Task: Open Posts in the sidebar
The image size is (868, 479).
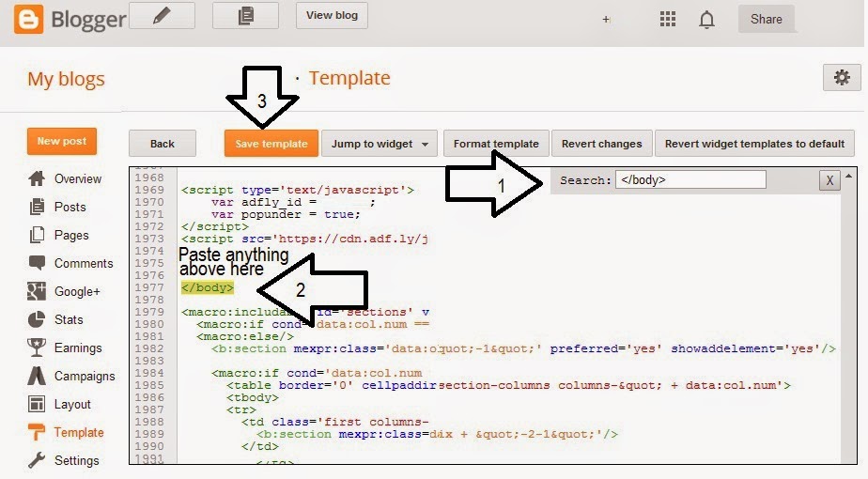Action: 70,208
